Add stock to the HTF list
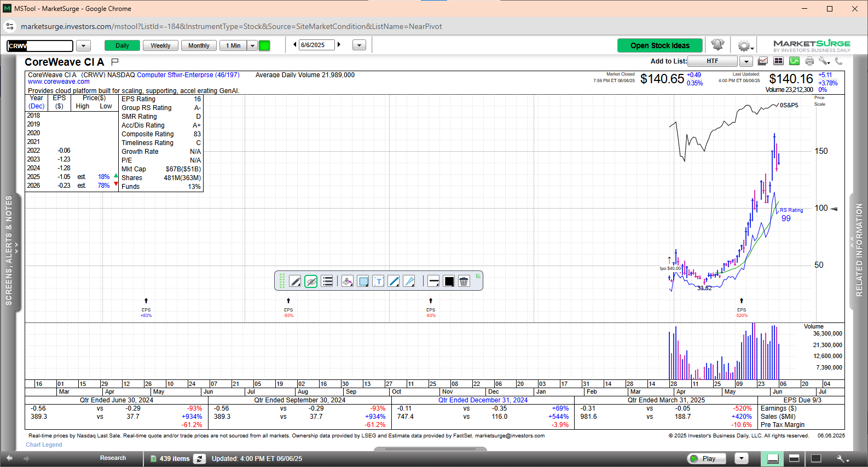 [713, 61]
